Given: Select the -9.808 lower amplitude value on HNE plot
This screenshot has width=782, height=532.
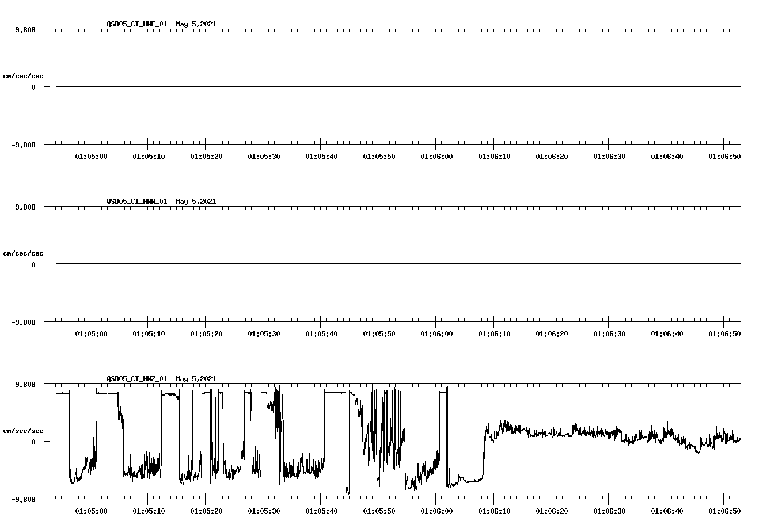Looking at the screenshot, I should tap(24, 146).
